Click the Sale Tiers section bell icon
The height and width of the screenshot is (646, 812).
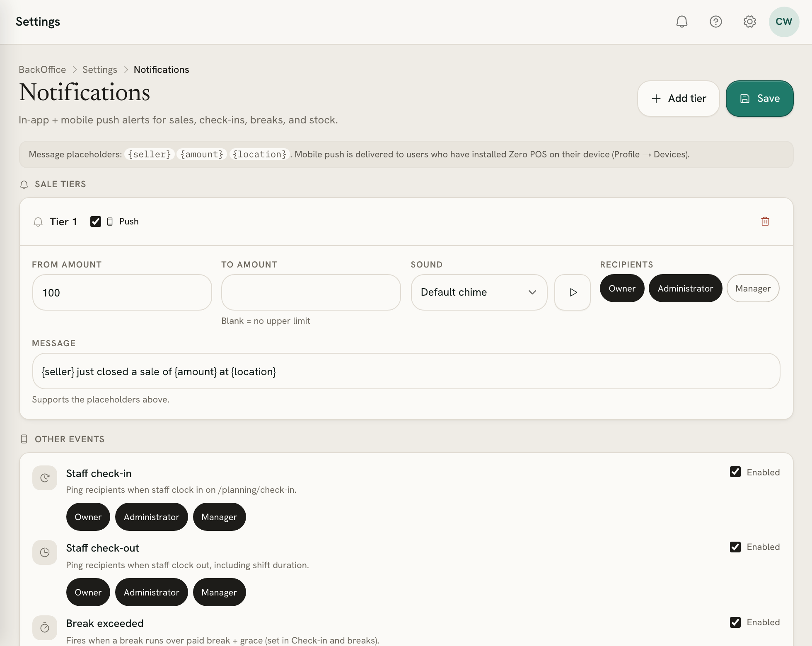tap(24, 184)
